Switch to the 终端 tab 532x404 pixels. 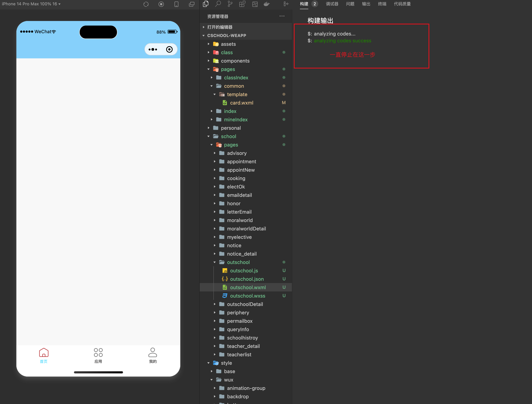click(382, 4)
